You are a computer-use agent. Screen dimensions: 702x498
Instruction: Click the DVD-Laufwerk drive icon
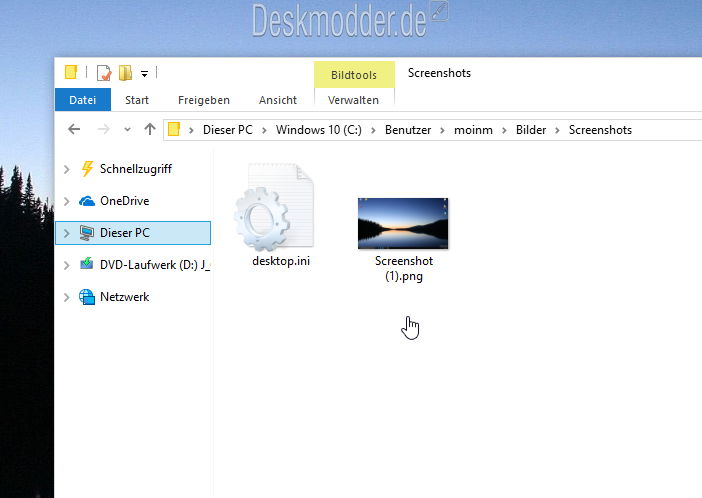point(87,264)
